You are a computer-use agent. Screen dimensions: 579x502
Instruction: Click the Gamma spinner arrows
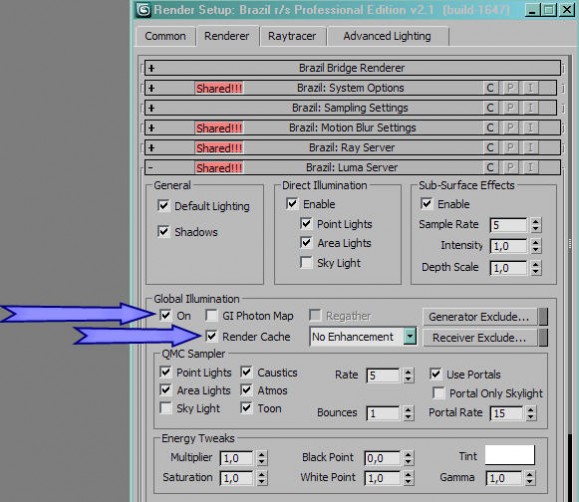tap(530, 478)
